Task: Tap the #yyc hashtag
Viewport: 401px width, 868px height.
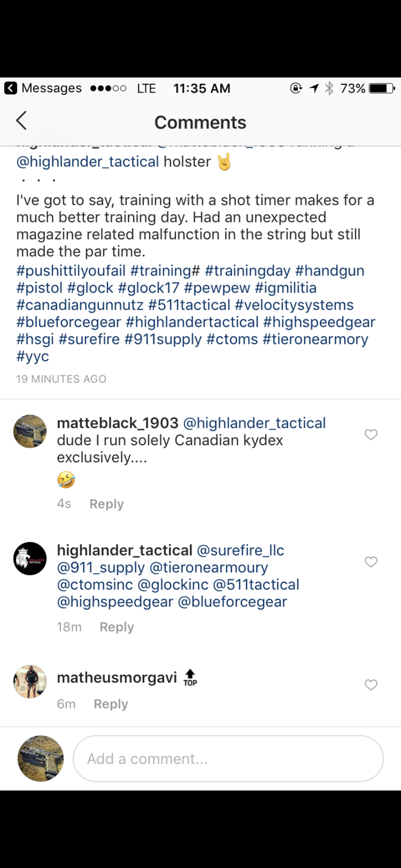Action: tap(32, 356)
